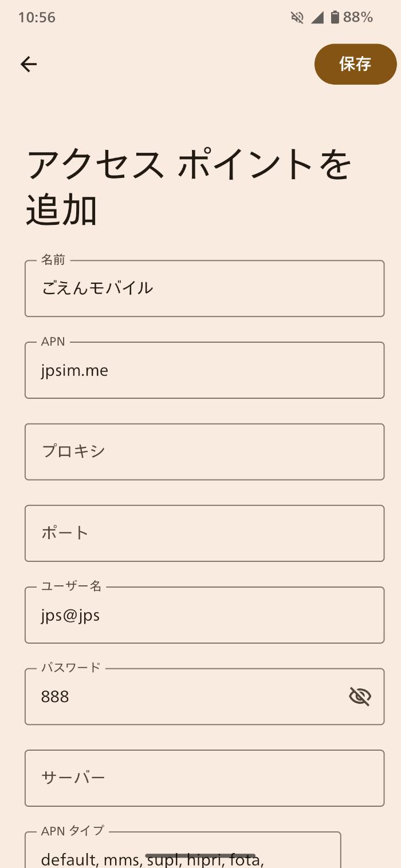Tap the bottom navigation gesture handle
401x868 pixels.
[x=200, y=856]
